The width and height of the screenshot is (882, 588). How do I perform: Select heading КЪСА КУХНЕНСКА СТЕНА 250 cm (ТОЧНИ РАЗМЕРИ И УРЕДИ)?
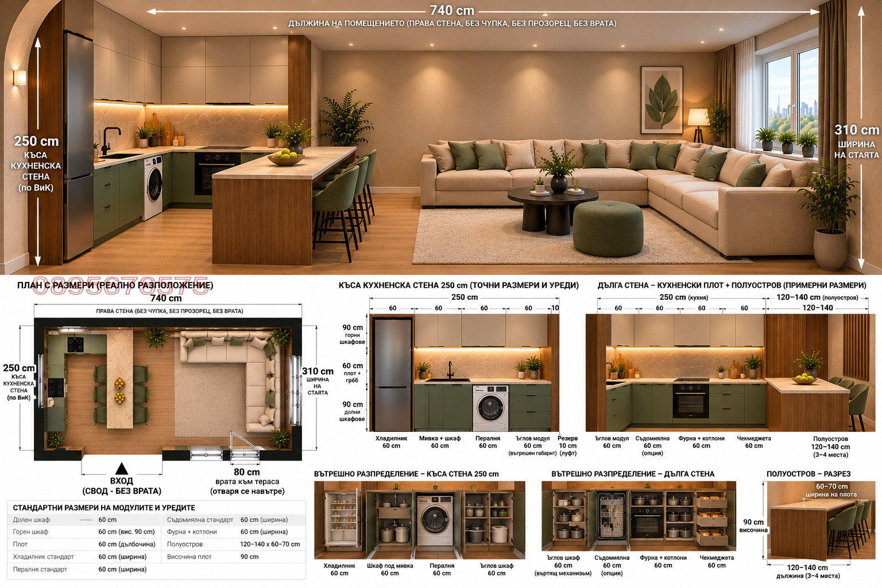point(459,285)
